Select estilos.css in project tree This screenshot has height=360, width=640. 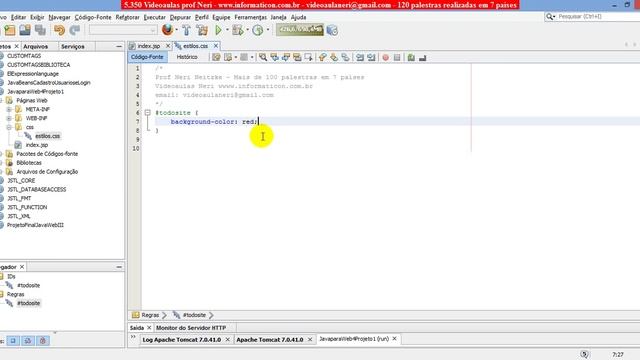pos(48,136)
